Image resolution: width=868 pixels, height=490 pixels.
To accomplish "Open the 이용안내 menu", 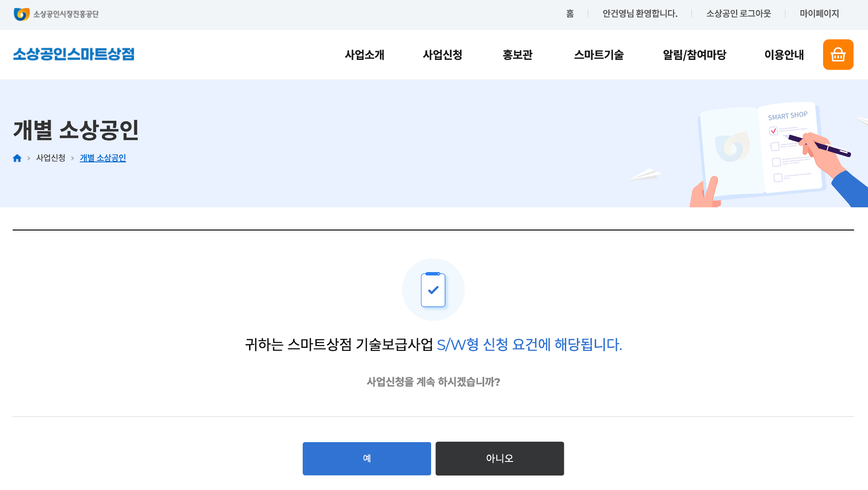I will click(784, 55).
